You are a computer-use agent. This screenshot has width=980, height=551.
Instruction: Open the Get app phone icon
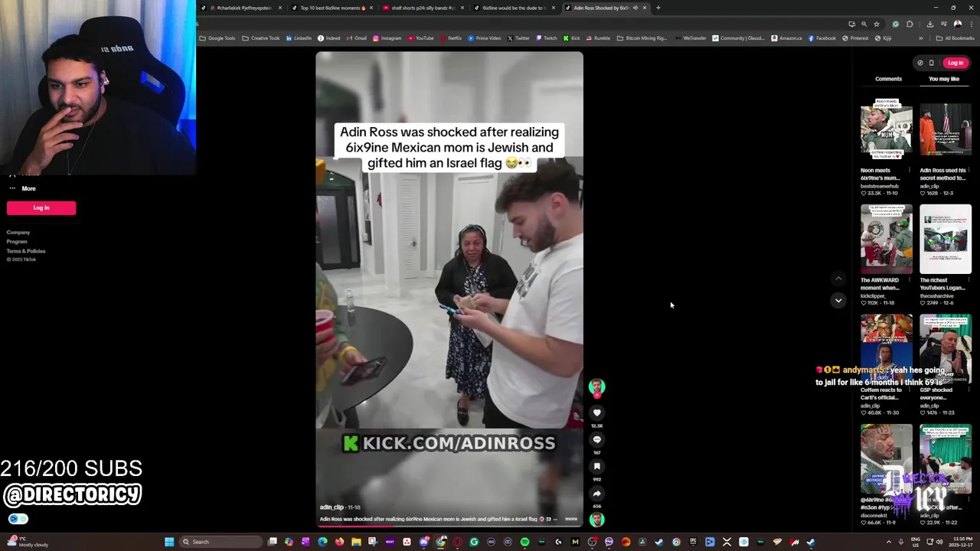coord(931,63)
